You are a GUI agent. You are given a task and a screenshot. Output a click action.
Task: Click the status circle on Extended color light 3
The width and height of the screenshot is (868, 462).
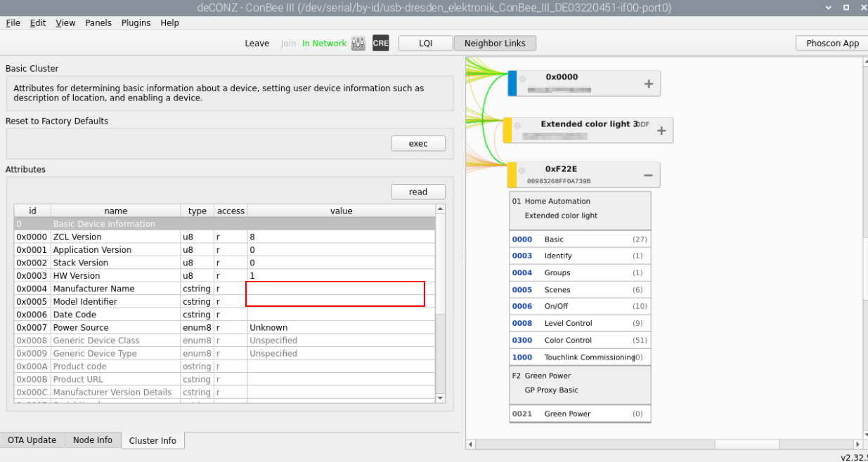517,126
